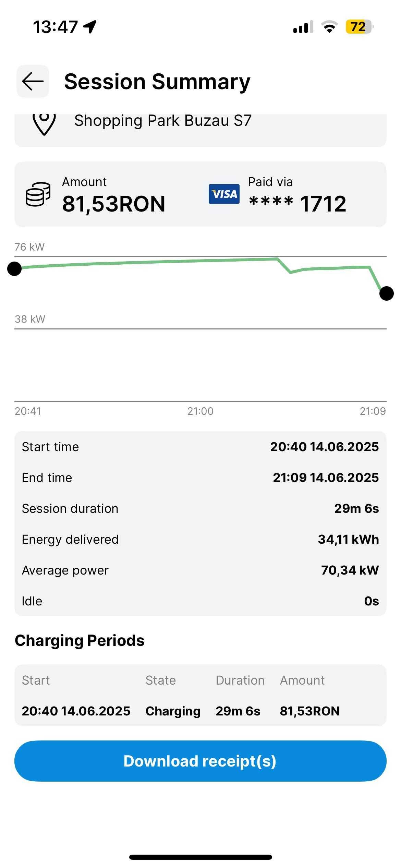
Task: Select the start point of power graph
Action: [14, 268]
